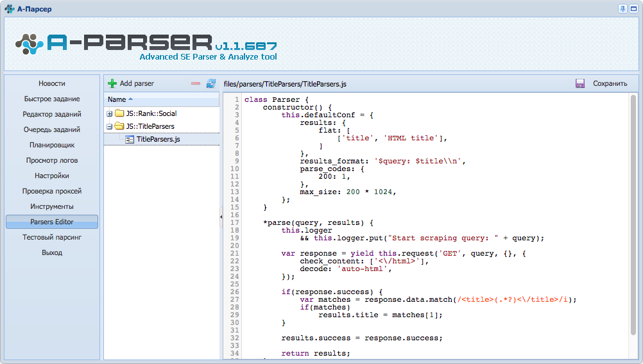Sort by the Name column header
Image resolution: width=643 pixels, height=364 pixels.
click(x=162, y=99)
